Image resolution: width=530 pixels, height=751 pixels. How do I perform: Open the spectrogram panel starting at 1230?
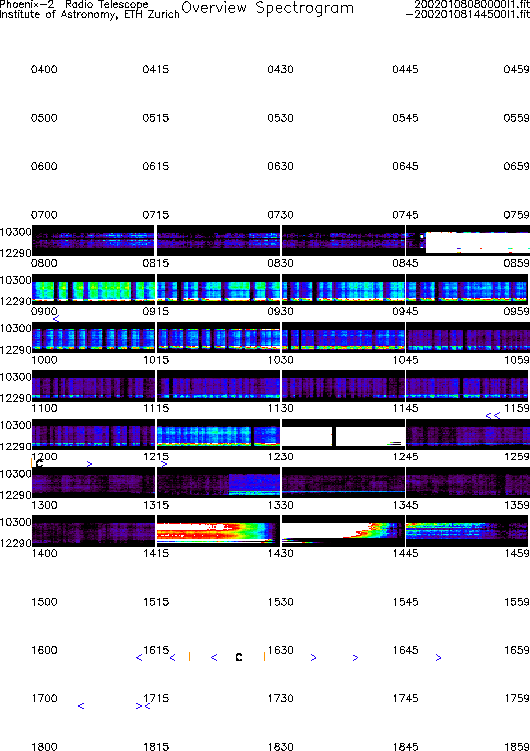[343, 482]
